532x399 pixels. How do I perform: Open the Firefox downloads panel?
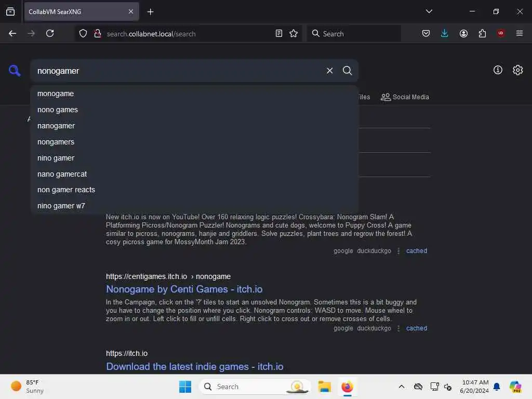tap(445, 33)
